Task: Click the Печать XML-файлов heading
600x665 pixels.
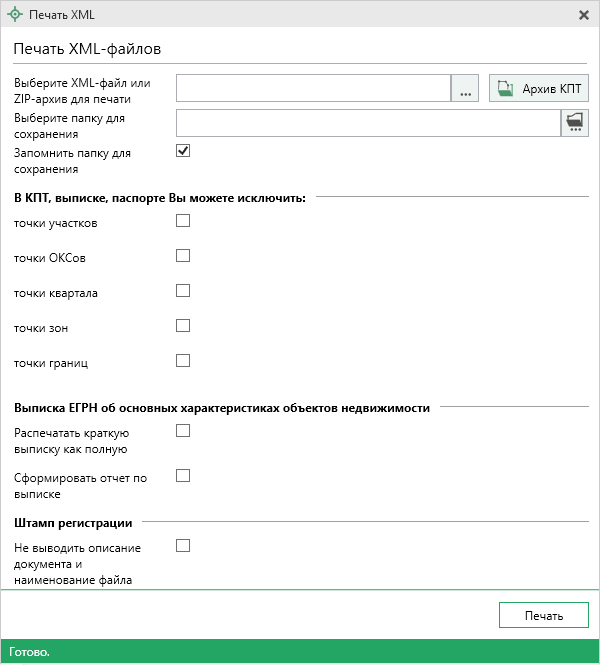Action: (88, 48)
